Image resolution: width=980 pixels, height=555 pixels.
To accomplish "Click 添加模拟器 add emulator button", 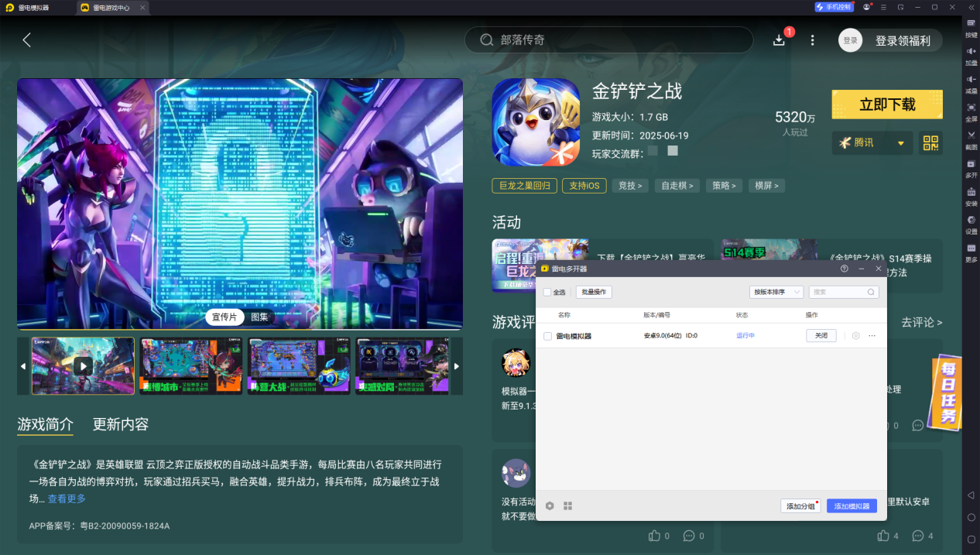I will pyautogui.click(x=852, y=506).
